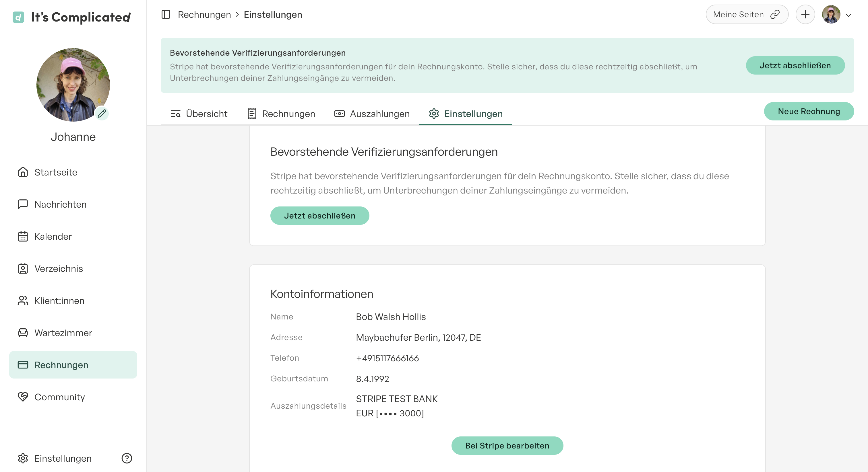The height and width of the screenshot is (472, 868).
Task: Click Bei Stripe bearbeiten
Action: coord(507,446)
